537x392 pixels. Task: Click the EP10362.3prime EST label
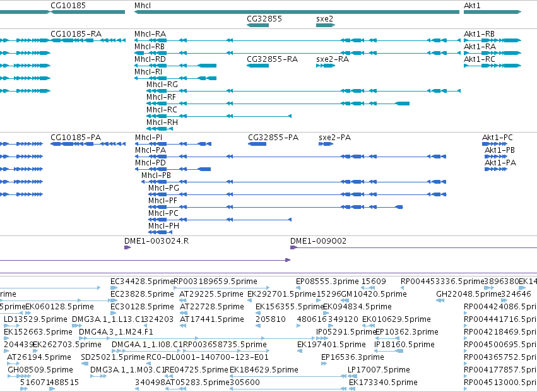point(407,332)
